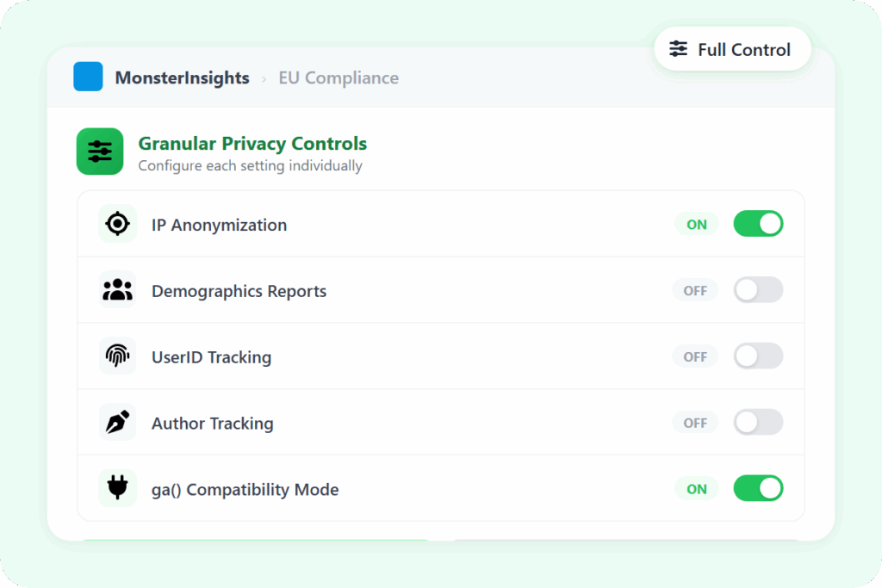882x588 pixels.
Task: Click the Granular Privacy Controls heading
Action: coord(252,144)
